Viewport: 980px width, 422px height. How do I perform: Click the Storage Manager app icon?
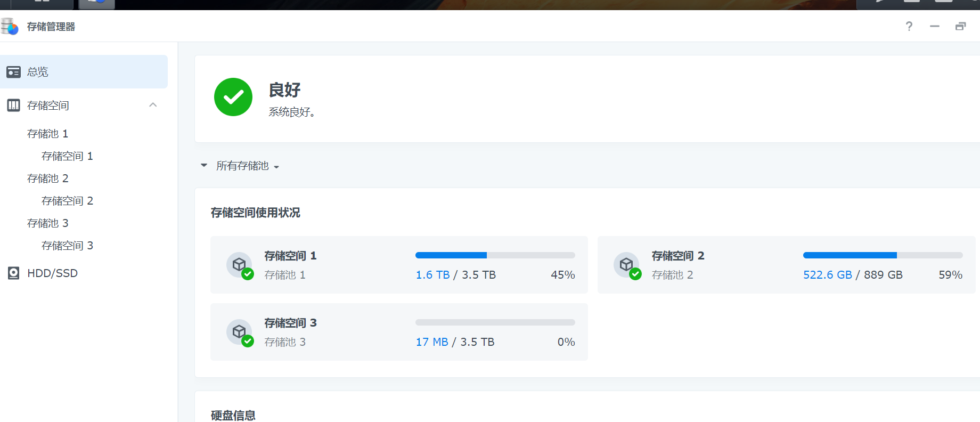pos(10,26)
